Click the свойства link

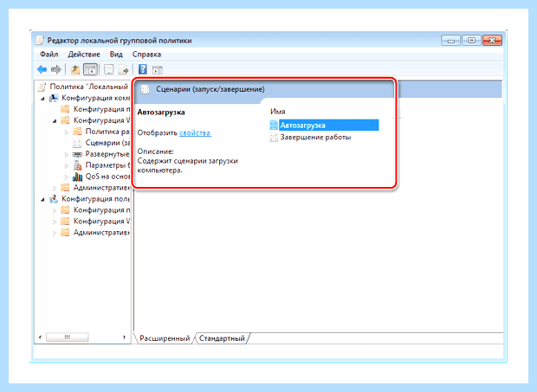pos(195,132)
